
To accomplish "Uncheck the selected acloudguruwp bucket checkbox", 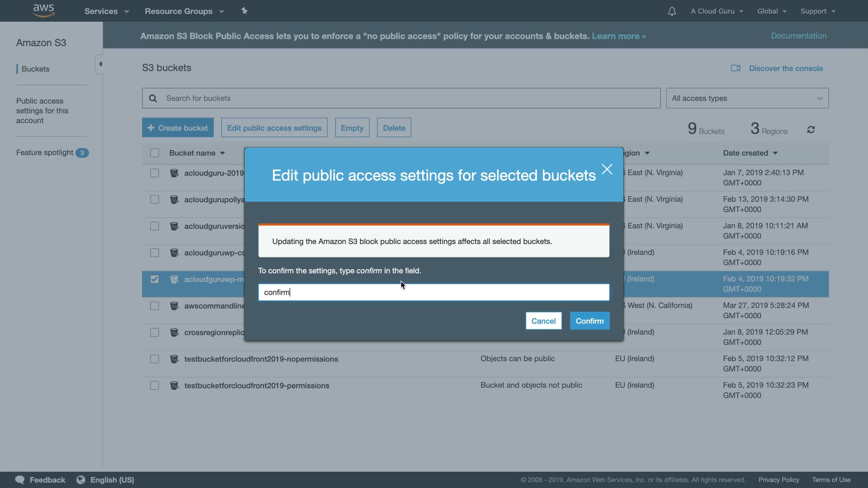I will pyautogui.click(x=155, y=279).
